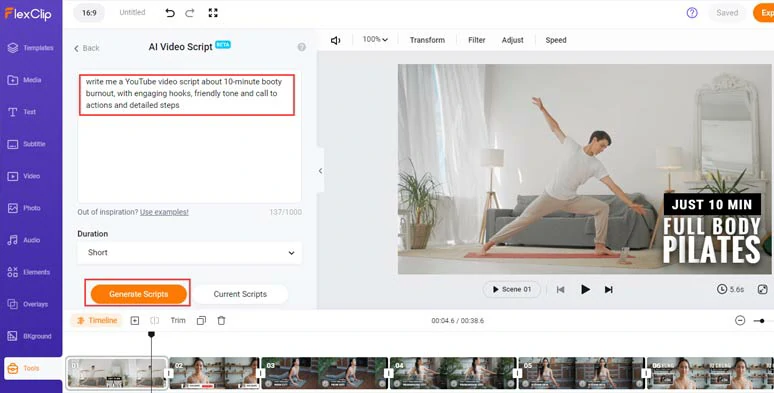
Task: Open the Templates sidebar panel
Action: pos(31,48)
